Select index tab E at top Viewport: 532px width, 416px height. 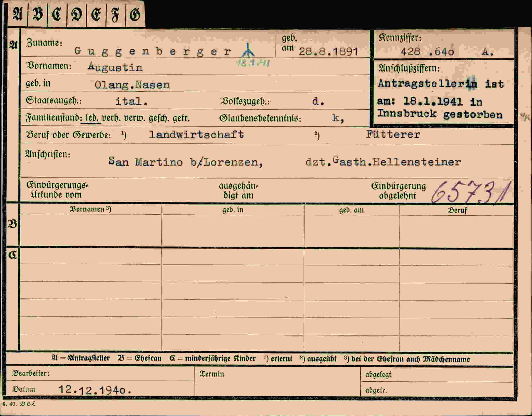coord(96,14)
